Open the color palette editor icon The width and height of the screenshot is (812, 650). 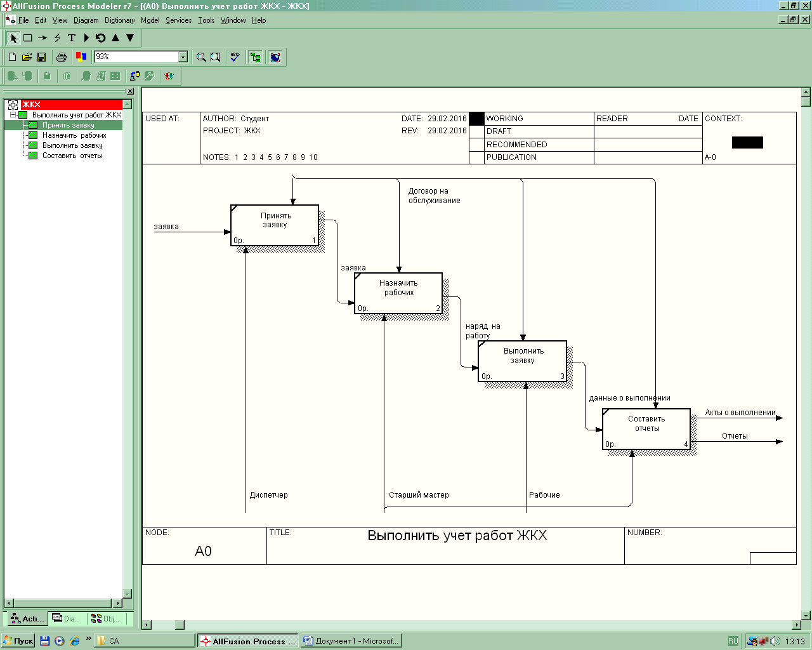(x=81, y=57)
